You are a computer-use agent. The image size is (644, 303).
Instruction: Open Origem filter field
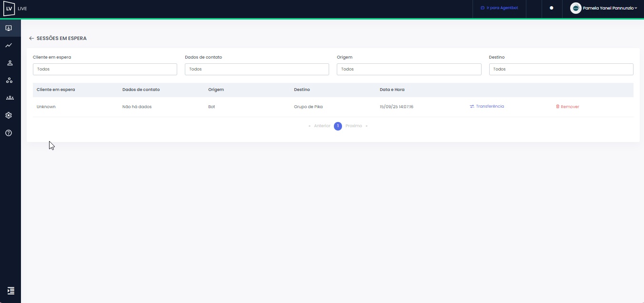[409, 69]
